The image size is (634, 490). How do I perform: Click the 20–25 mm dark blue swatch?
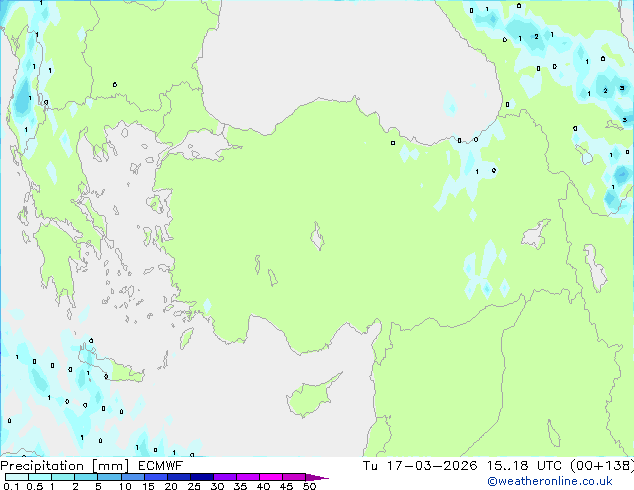179,477
